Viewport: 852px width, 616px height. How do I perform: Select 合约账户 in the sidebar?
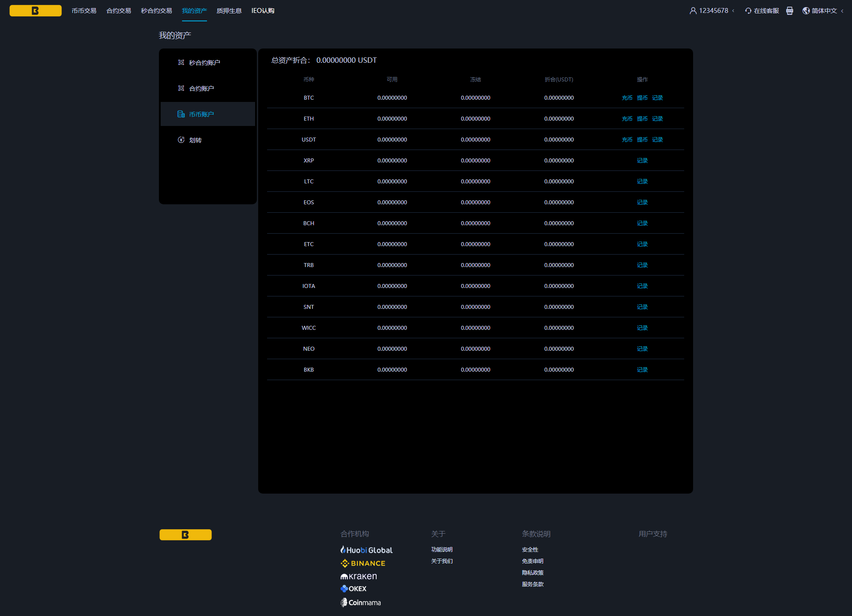208,88
